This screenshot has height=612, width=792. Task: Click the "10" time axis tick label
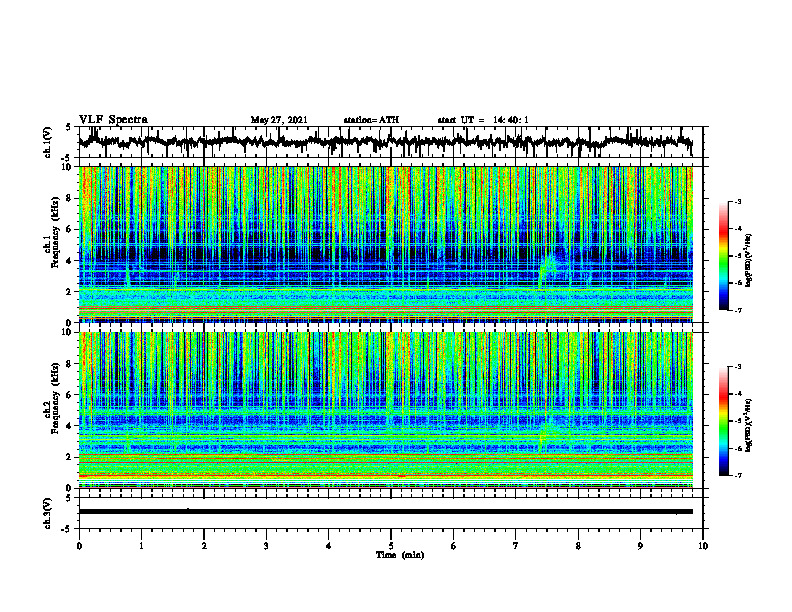click(x=703, y=546)
